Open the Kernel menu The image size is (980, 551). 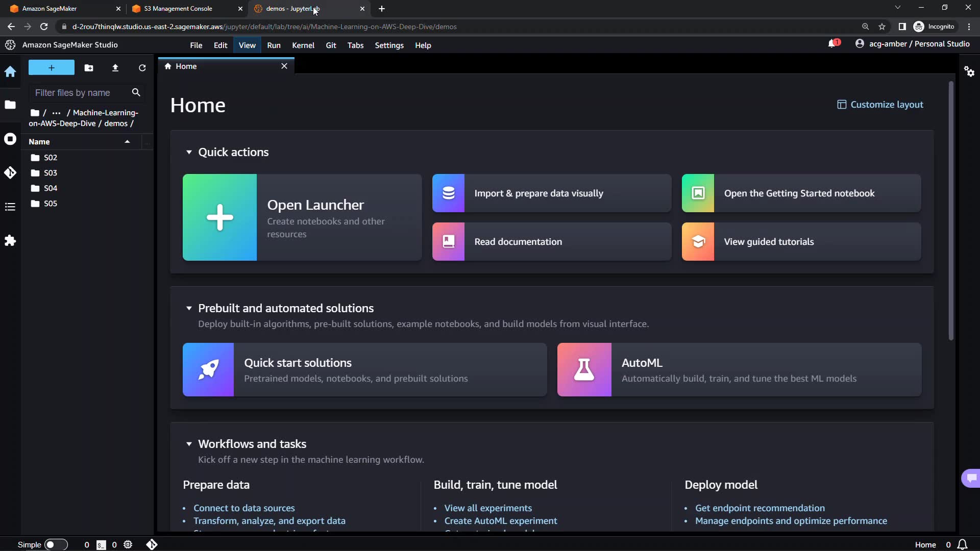click(x=303, y=45)
